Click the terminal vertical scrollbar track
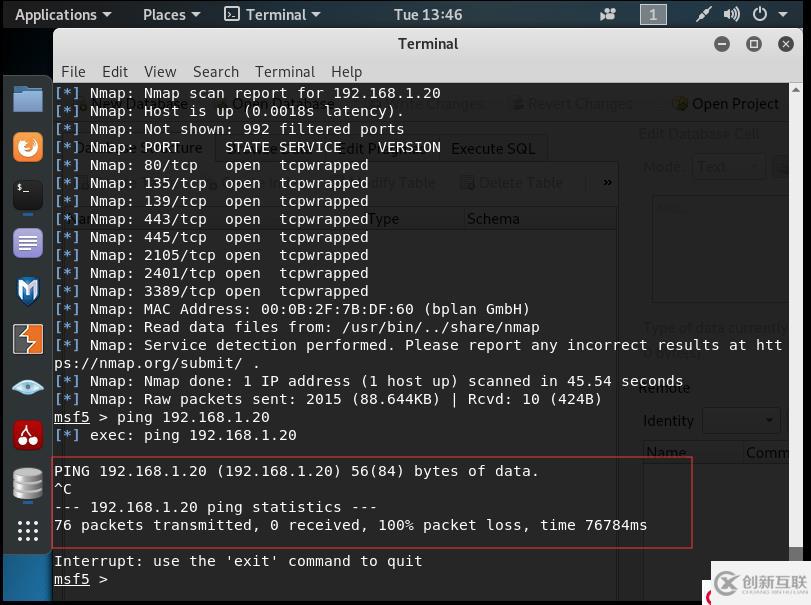 coord(795,321)
